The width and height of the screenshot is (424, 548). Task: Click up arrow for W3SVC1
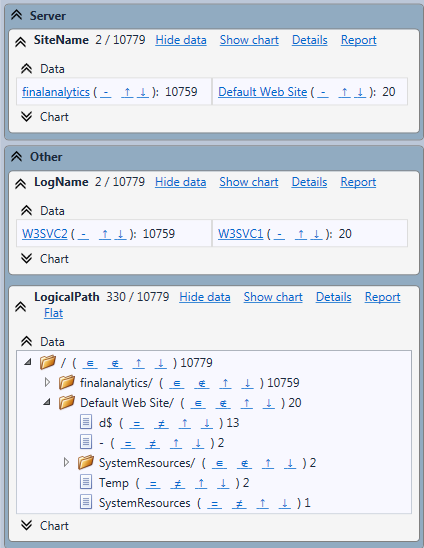click(x=301, y=234)
